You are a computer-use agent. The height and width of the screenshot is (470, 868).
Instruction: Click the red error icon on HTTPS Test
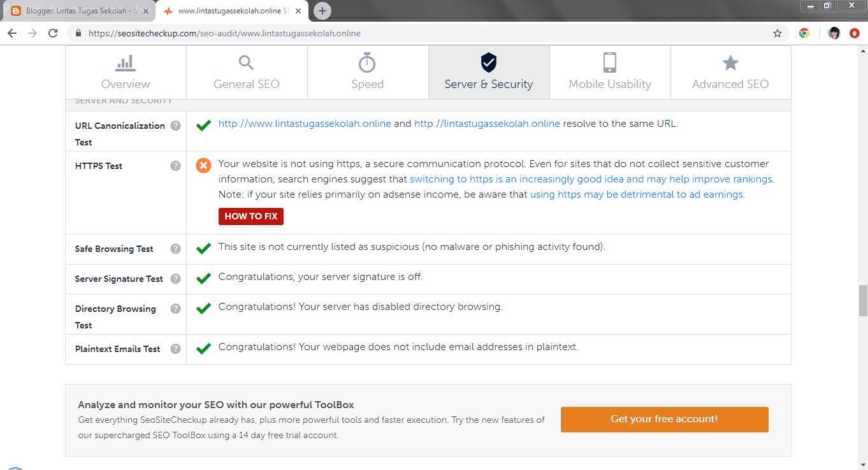tap(203, 165)
